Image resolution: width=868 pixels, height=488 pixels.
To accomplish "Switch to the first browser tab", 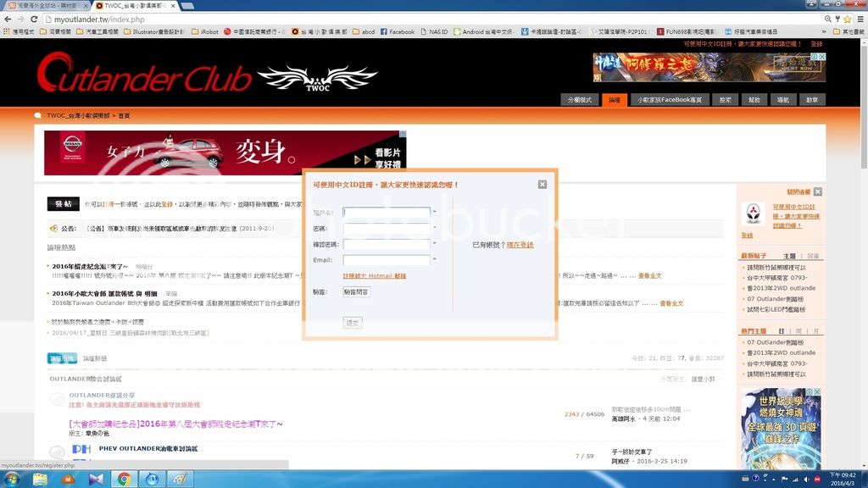I will (x=47, y=6).
